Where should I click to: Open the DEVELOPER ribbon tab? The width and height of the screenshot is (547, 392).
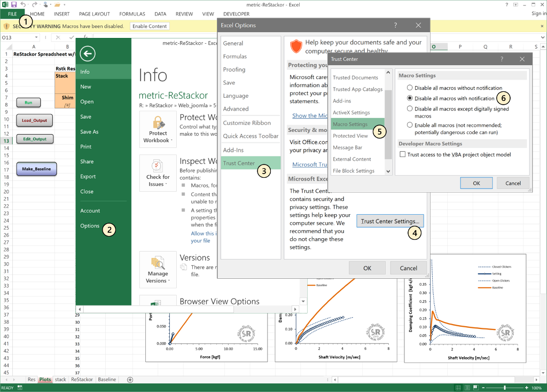(236, 14)
